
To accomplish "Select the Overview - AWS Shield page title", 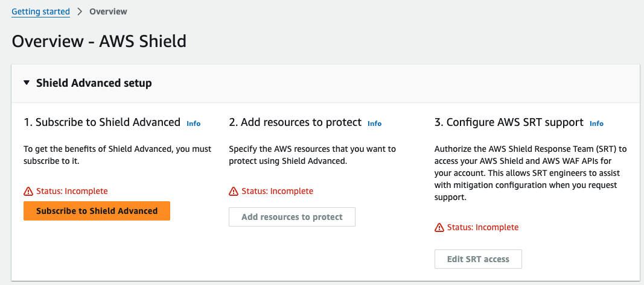I will 99,42.
